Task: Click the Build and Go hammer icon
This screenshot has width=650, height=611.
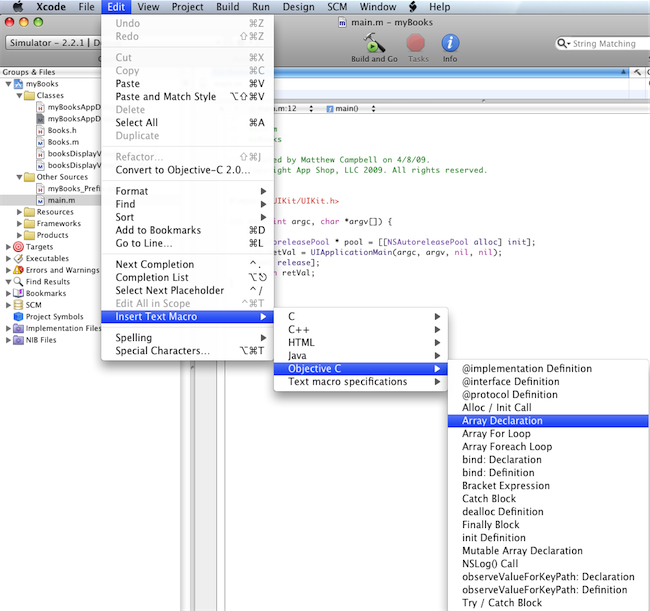Action: [x=374, y=43]
